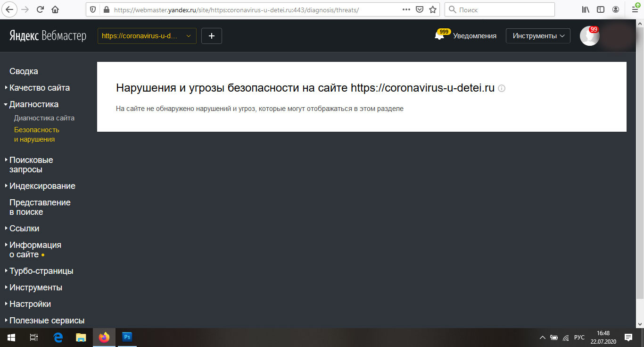
Task: Click the browser forward arrow
Action: (x=25, y=9)
